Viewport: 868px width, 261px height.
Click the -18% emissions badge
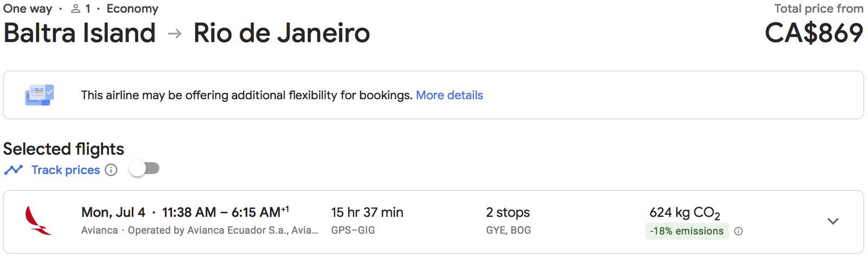point(687,231)
